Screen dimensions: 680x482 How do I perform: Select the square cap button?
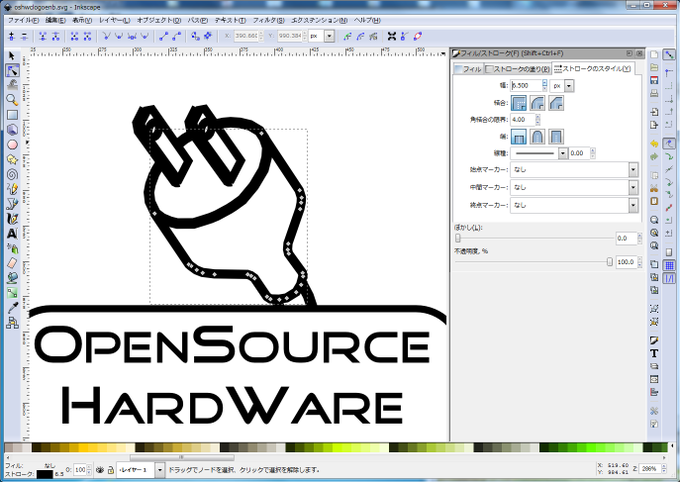coord(556,137)
